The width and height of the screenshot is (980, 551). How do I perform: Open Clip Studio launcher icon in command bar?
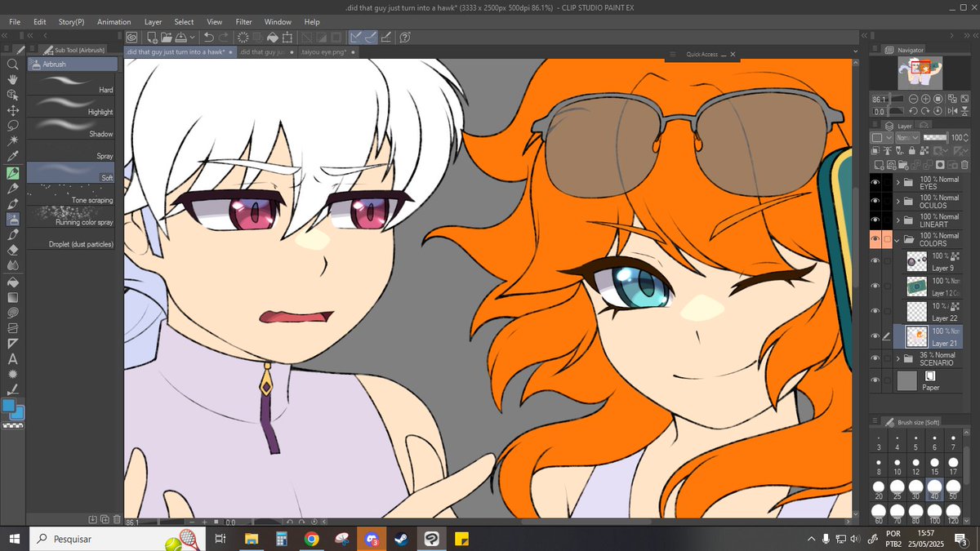click(131, 37)
